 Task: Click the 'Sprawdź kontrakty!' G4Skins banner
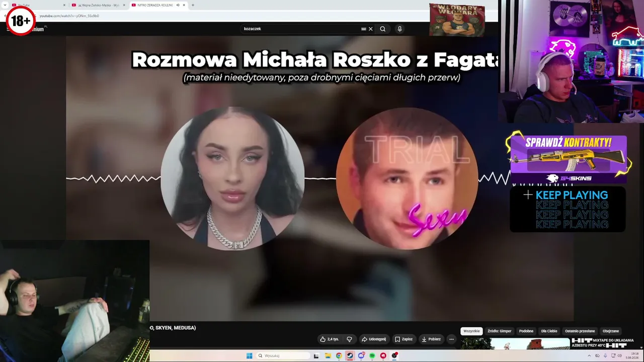click(569, 158)
